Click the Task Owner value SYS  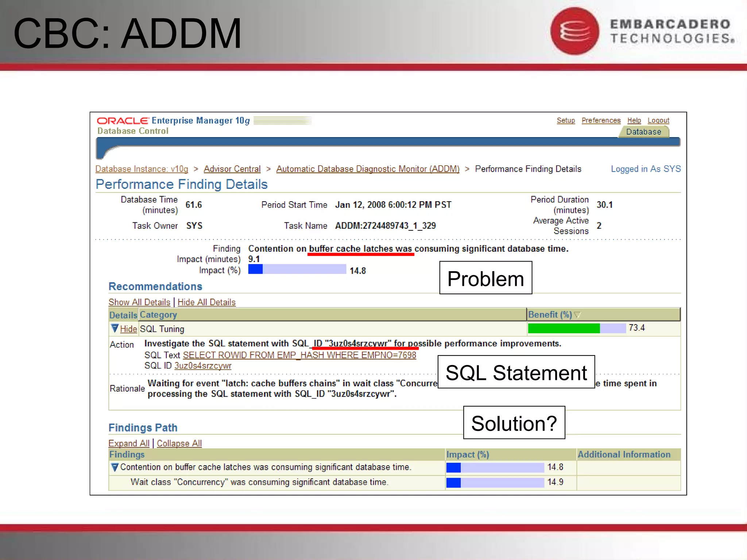(194, 226)
